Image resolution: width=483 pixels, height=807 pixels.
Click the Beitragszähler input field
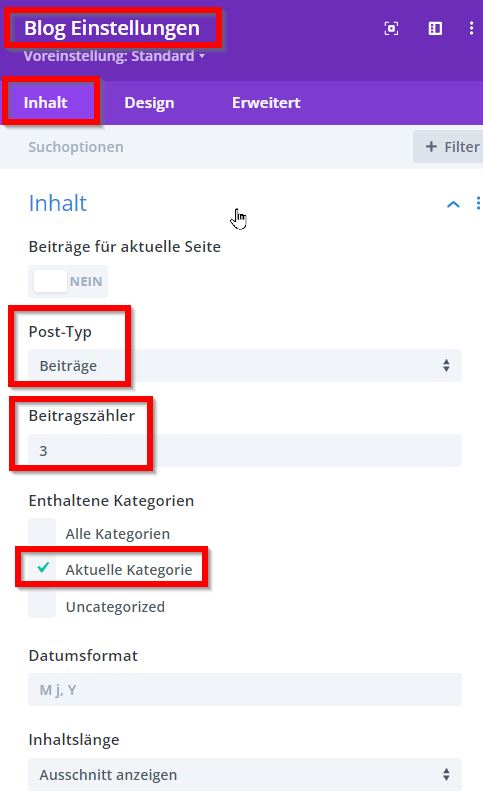pyautogui.click(x=245, y=450)
